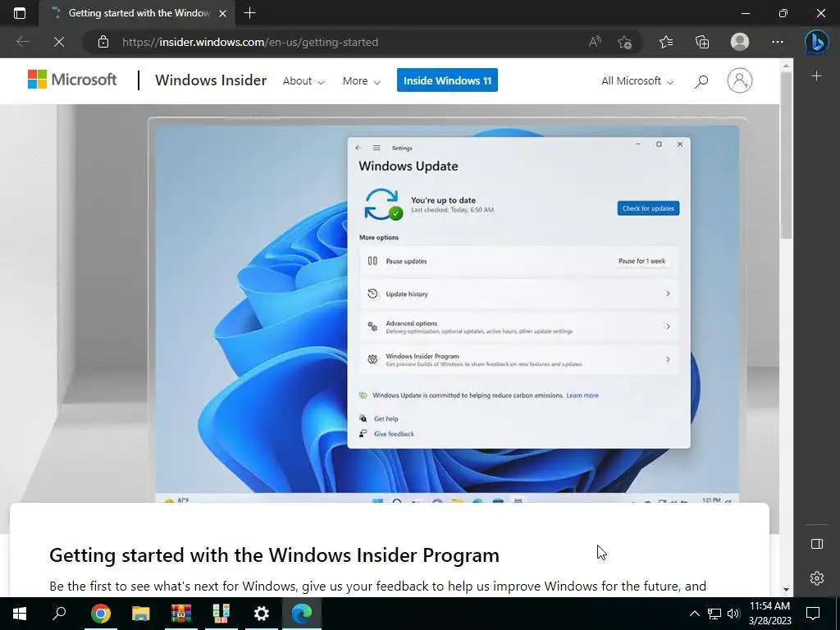
Task: Add this page to favorites star
Action: 624,42
